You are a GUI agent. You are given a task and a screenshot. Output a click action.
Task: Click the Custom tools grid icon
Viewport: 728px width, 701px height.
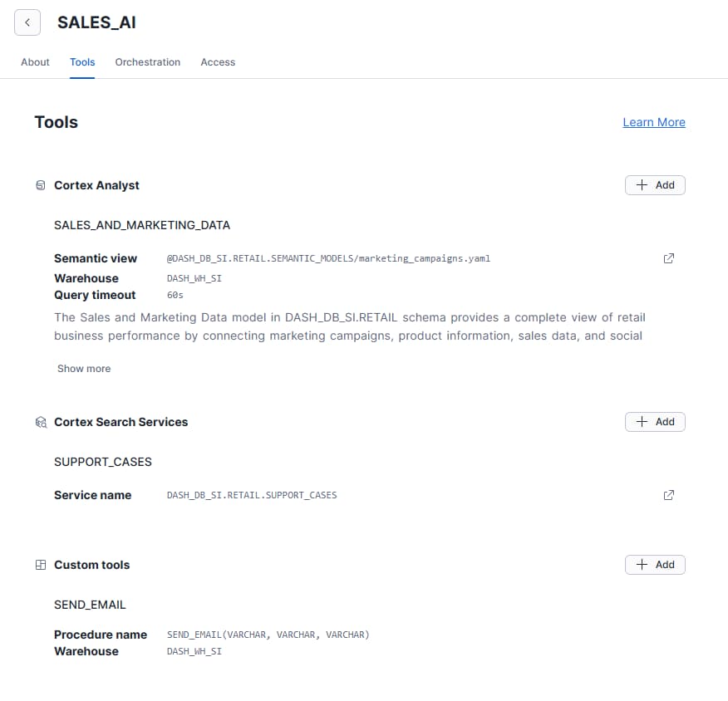40,565
